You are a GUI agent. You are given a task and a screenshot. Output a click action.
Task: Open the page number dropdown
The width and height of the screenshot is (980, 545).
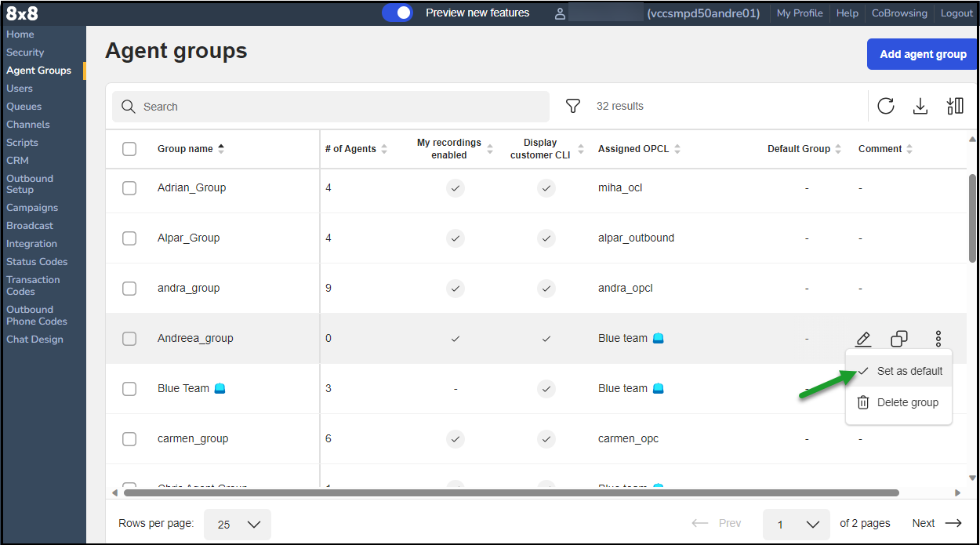tap(796, 524)
